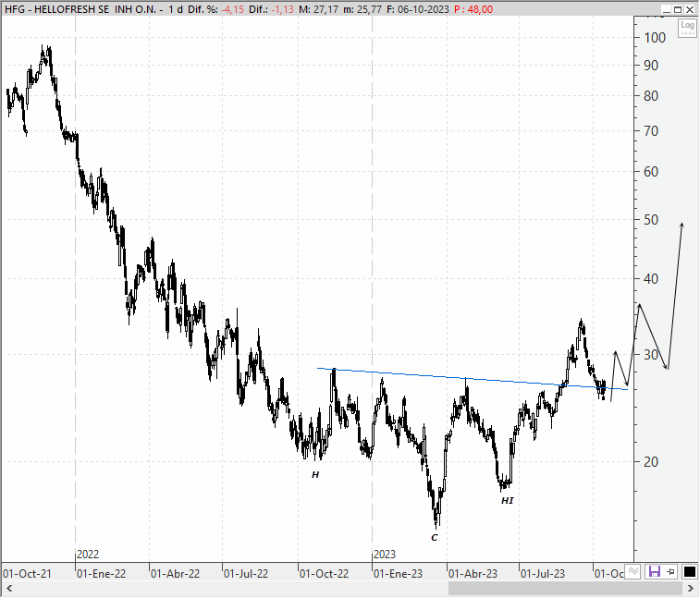
Task: Click the 60 price axis label
Action: pos(651,171)
